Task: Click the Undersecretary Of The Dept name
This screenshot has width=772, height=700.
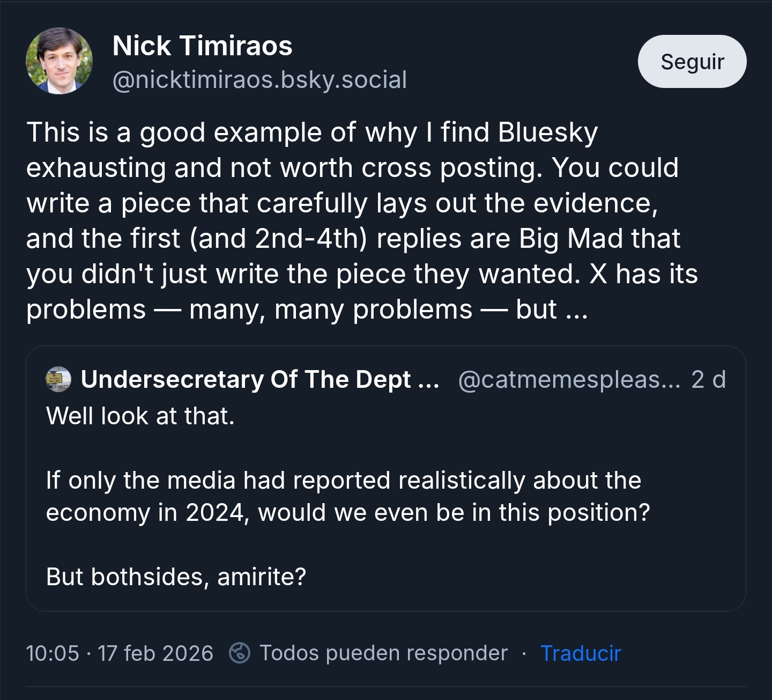Action: 259,379
